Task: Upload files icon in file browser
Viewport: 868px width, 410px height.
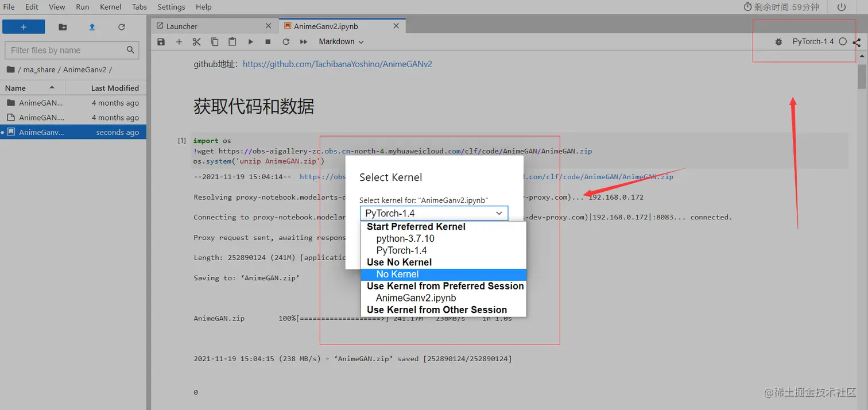Action: point(92,27)
